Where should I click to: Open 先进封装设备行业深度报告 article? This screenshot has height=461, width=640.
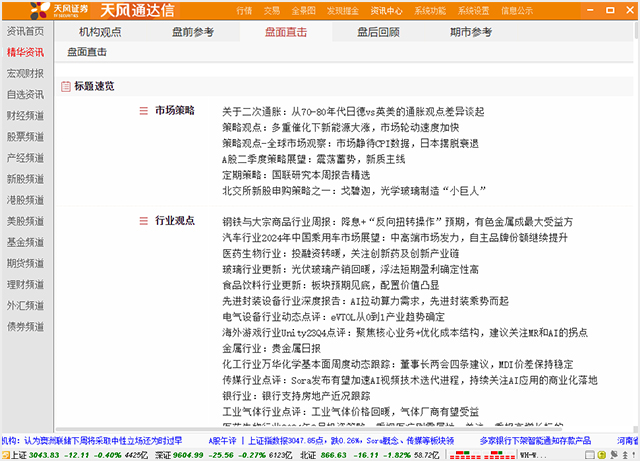[x=365, y=301]
